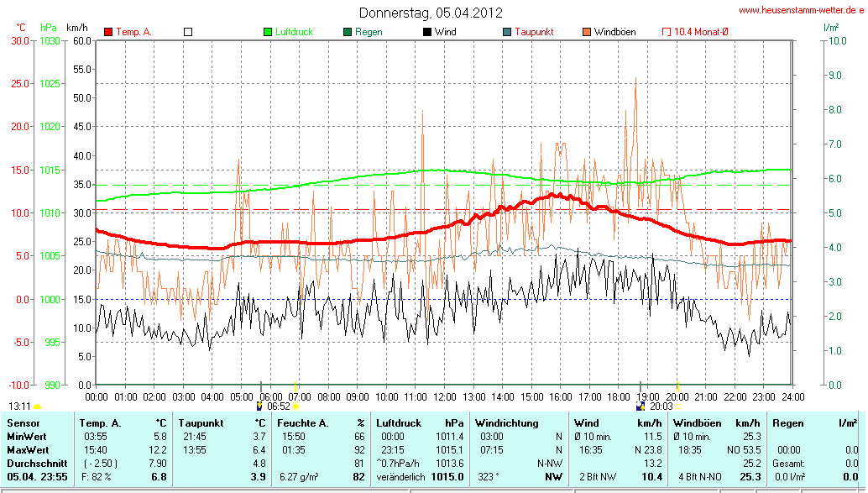This screenshot has width=868, height=493.
Task: Click the Luftdruck label in the legend
Action: pos(294,32)
